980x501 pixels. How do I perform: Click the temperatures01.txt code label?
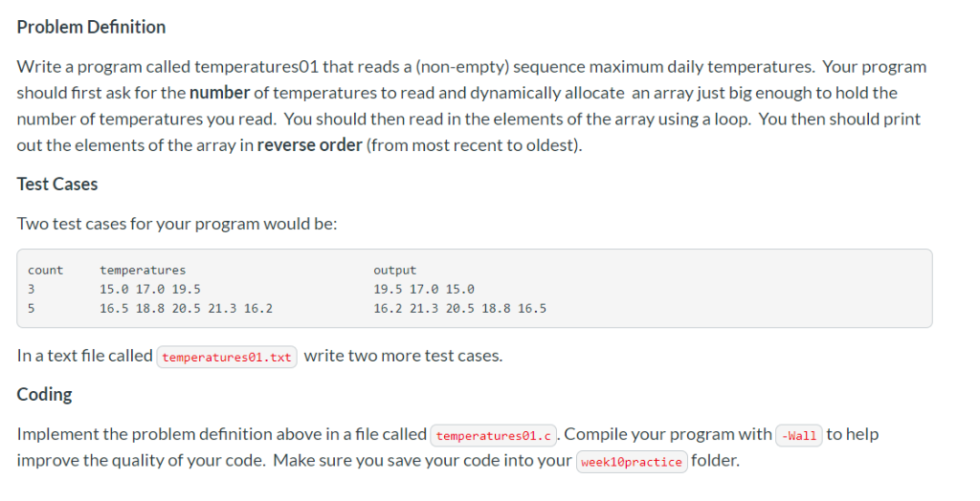pyautogui.click(x=227, y=357)
